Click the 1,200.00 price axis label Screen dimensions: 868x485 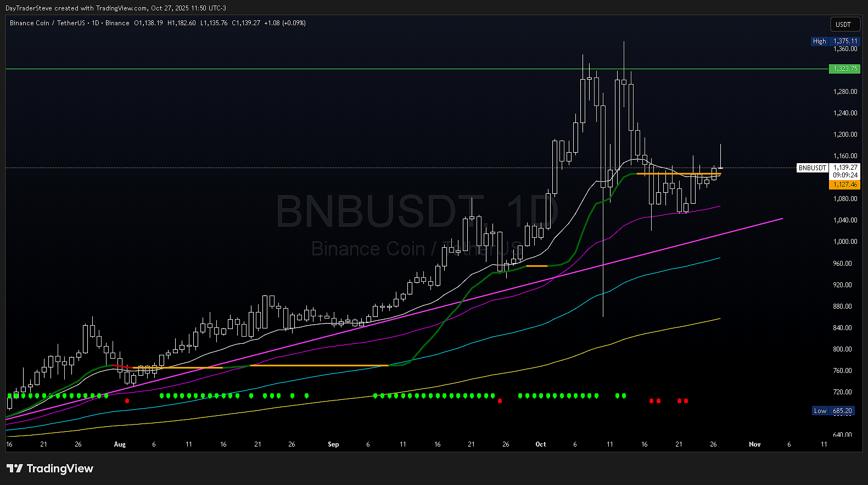[845, 135]
